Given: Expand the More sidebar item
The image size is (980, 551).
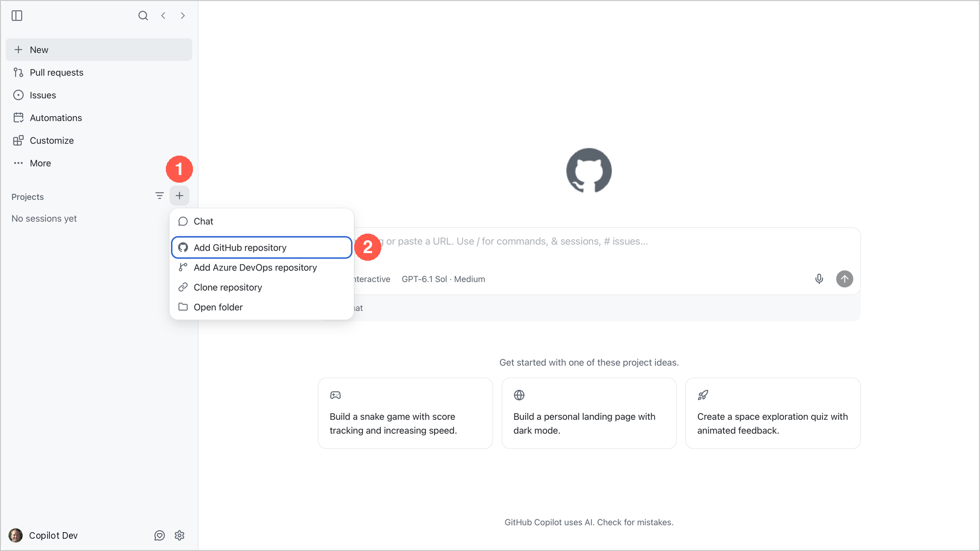Looking at the screenshot, I should (x=99, y=163).
